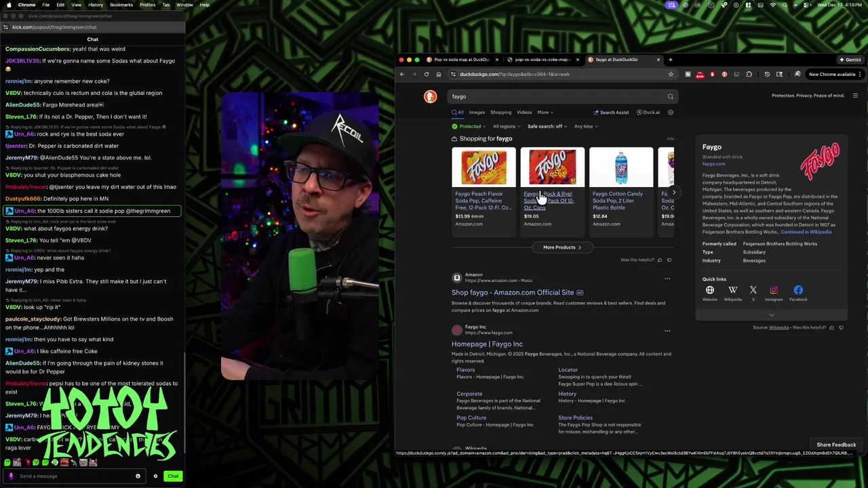Viewport: 868px width, 488px height.
Task: Open the Locator sitelink under Faygo Inc
Action: tap(568, 370)
